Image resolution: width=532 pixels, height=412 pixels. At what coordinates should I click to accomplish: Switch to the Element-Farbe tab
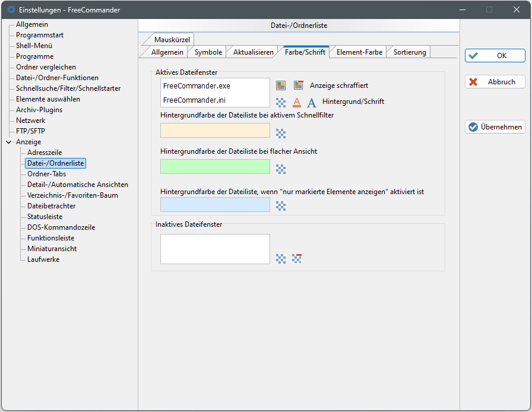359,52
